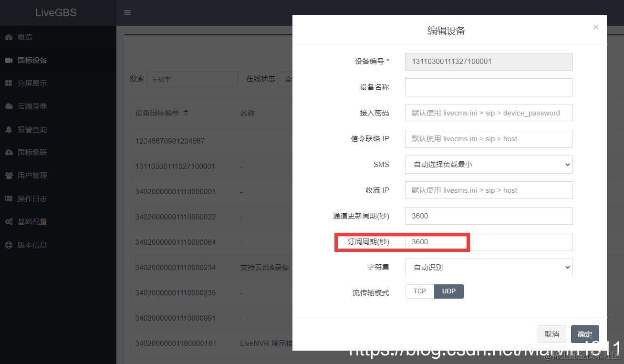Click table row 34020000001180000187
This screenshot has width=624, height=364.
[211, 343]
